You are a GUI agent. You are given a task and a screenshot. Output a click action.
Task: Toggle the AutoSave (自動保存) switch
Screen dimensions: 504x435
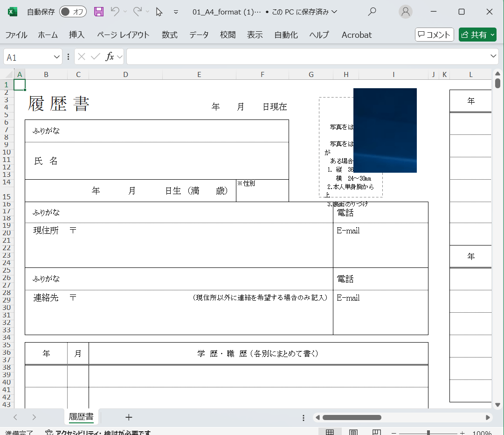(x=73, y=12)
